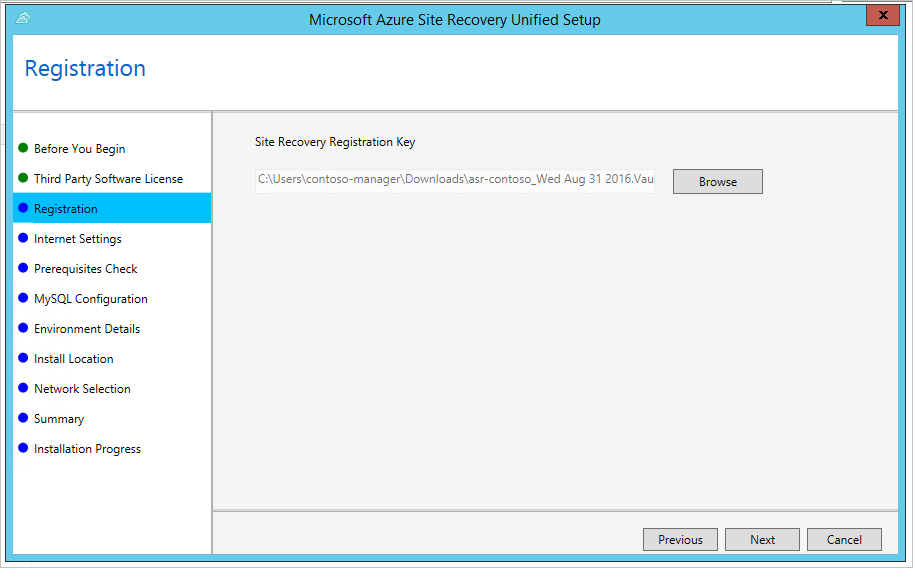Click the Site Recovery Registration Key path field

click(455, 179)
